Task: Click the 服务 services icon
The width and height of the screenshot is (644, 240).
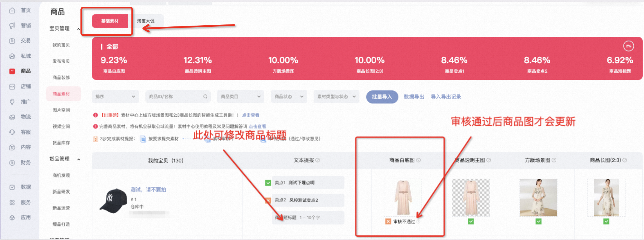Action: point(12,203)
